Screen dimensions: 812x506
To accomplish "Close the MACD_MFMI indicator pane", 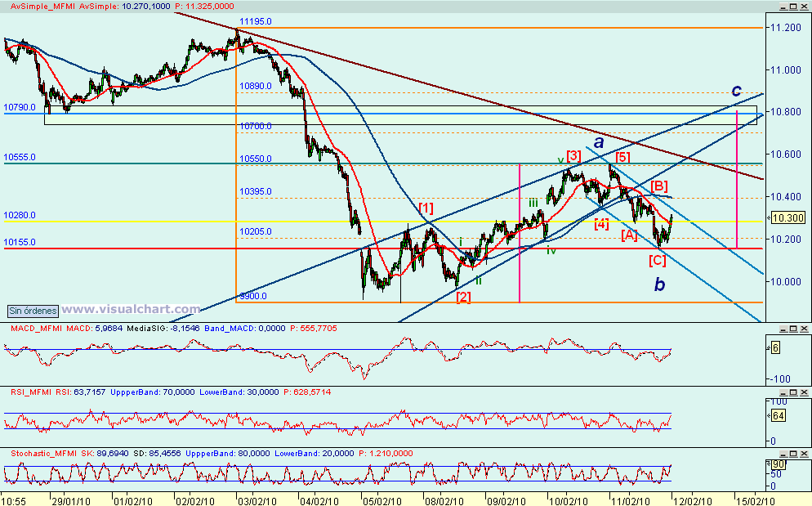I will [x=804, y=329].
